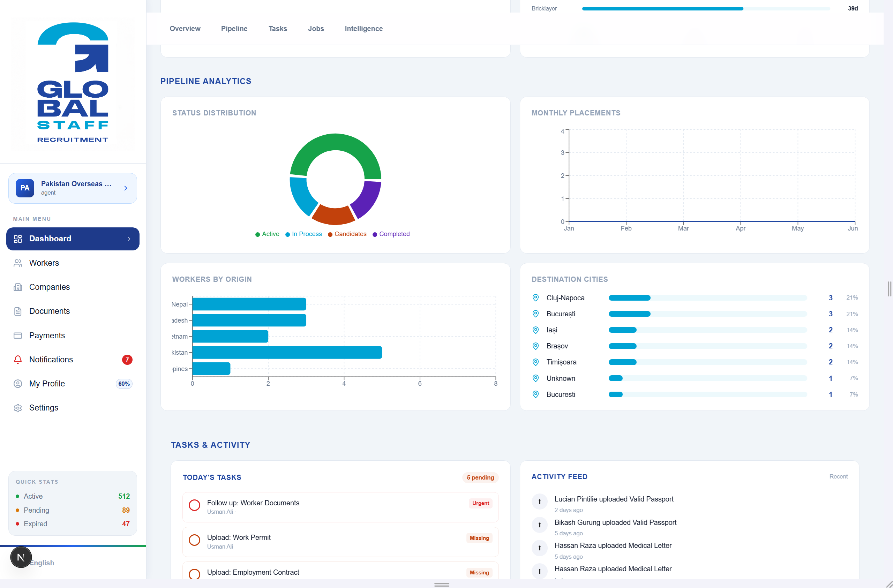Click the Documents file icon in sidebar
The image size is (893, 588).
(18, 311)
